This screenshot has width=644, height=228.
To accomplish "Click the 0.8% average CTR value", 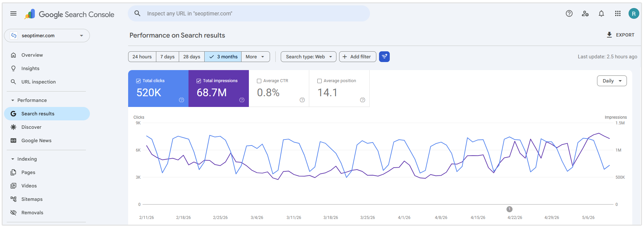I will coord(268,93).
